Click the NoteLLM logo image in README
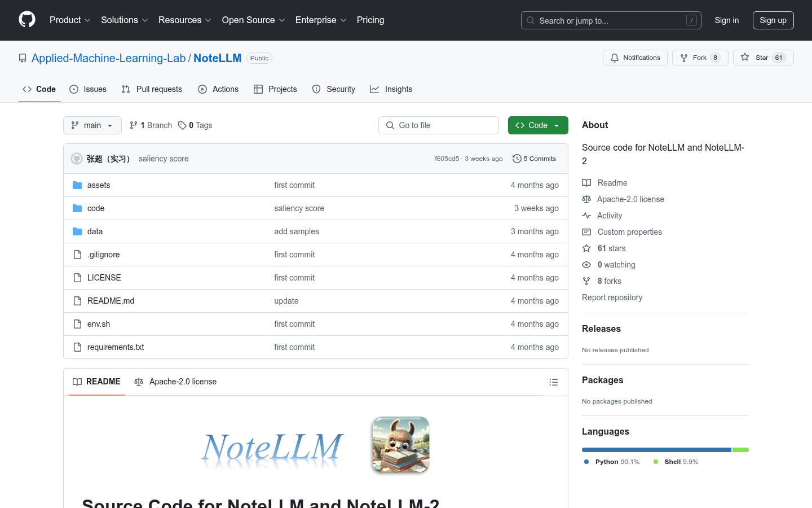Screen dimensions: 812x508 click(x=272, y=450)
